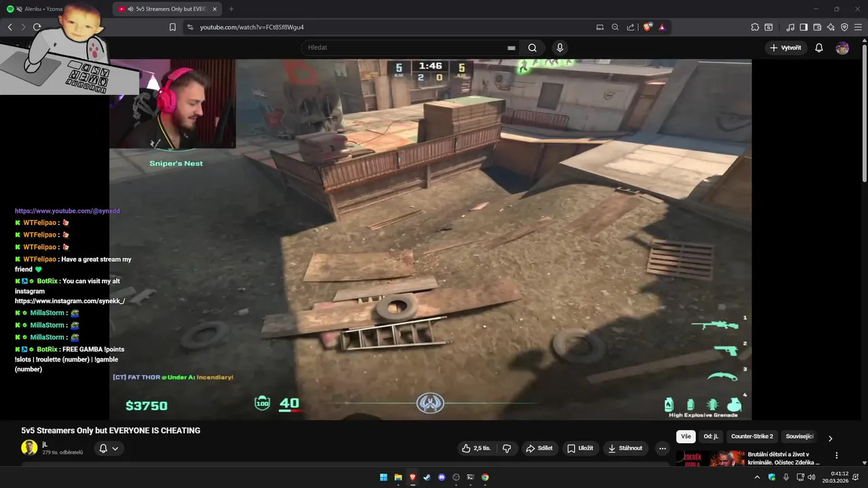The height and width of the screenshot is (488, 868).
Task: Open a new browser tab
Action: point(231,9)
